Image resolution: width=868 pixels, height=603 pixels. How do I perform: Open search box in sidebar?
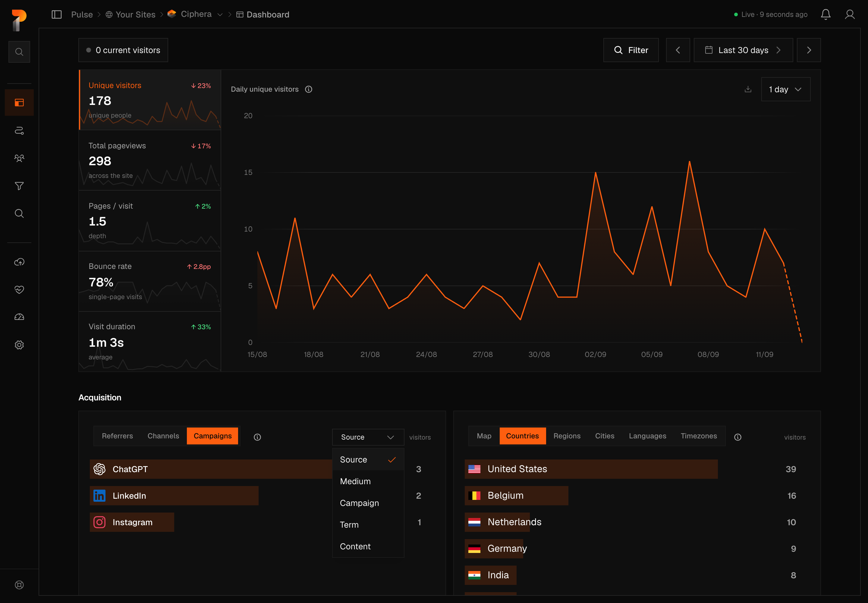pyautogui.click(x=19, y=52)
